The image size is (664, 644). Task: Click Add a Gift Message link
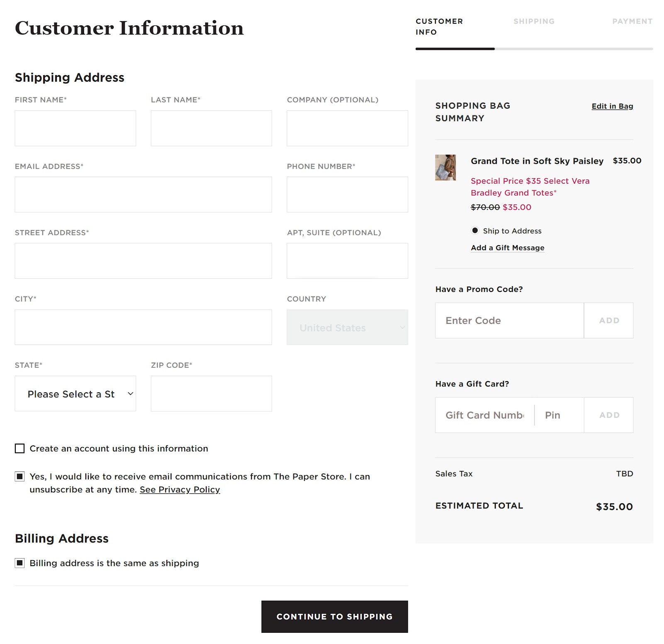pyautogui.click(x=507, y=248)
